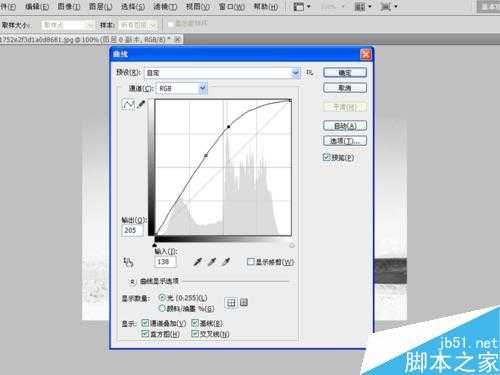Pick the white point eyedropper

click(x=226, y=262)
